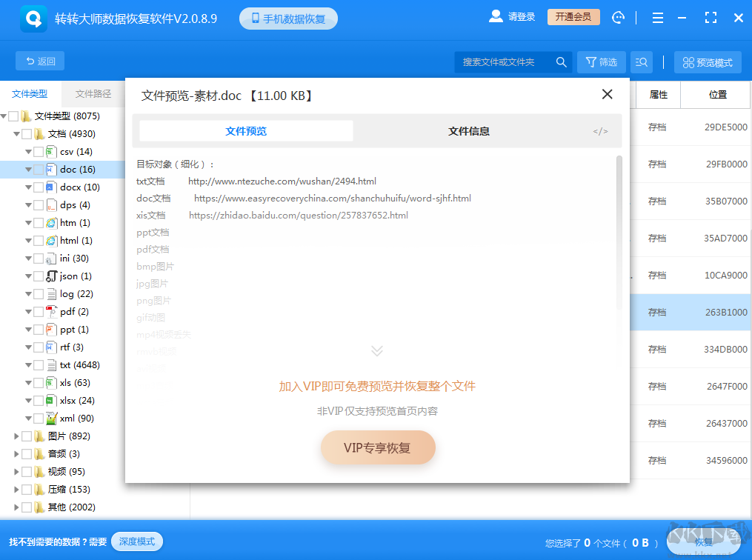The image size is (752, 560).
Task: Switch to 预览模式 (preview mode)
Action: (x=707, y=62)
